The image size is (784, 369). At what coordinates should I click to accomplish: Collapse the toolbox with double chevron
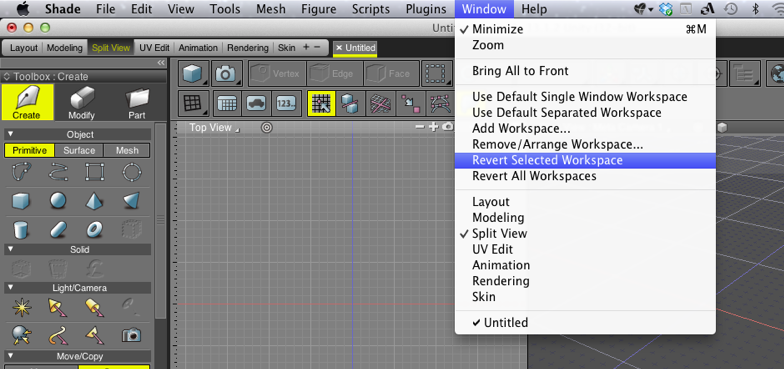pos(161,62)
